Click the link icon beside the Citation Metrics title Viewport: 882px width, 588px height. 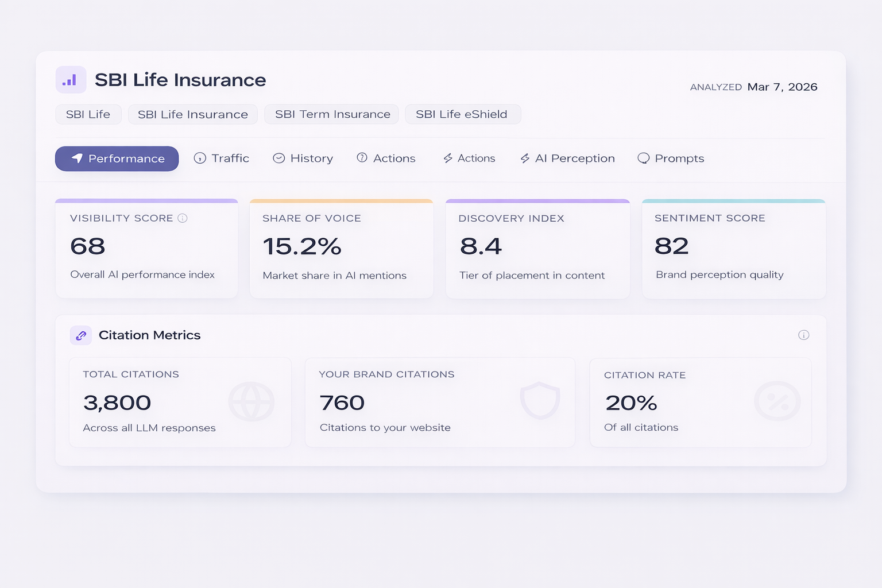coord(81,335)
